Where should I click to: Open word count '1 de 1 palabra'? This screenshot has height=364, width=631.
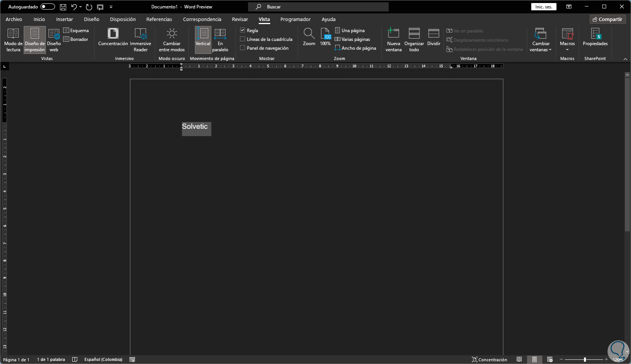(51, 359)
